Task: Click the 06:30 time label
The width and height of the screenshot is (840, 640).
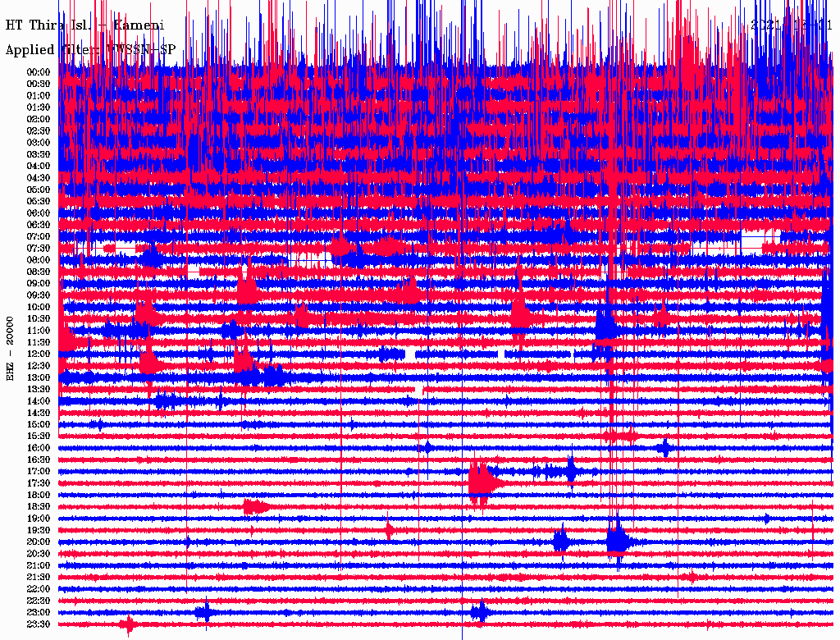Action: point(39,225)
